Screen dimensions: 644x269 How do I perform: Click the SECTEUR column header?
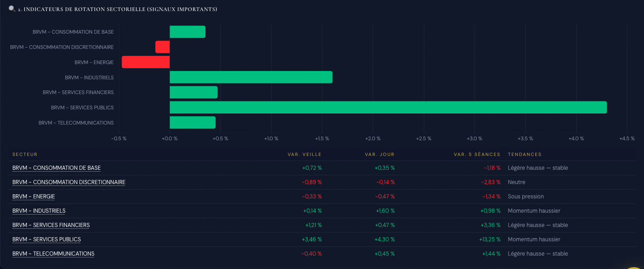pos(25,154)
